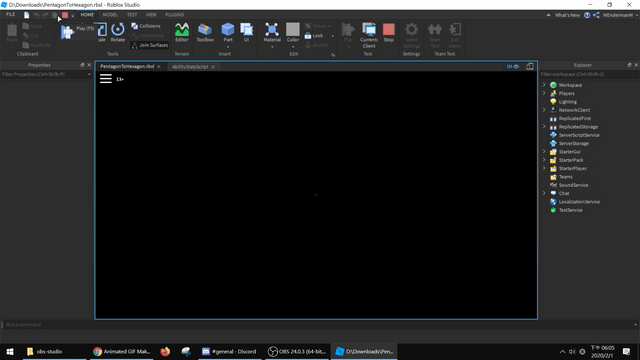Close the Properties panel
The image size is (640, 360).
point(89,65)
